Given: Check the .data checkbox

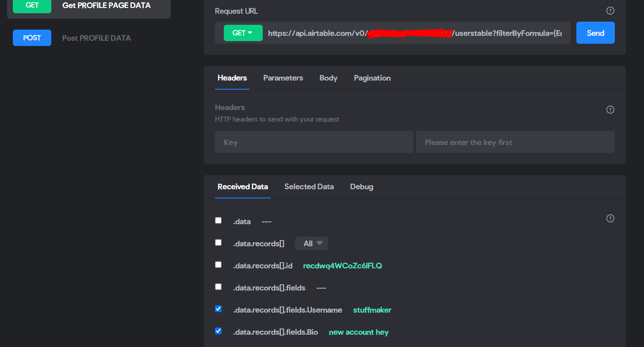Looking at the screenshot, I should pyautogui.click(x=218, y=220).
